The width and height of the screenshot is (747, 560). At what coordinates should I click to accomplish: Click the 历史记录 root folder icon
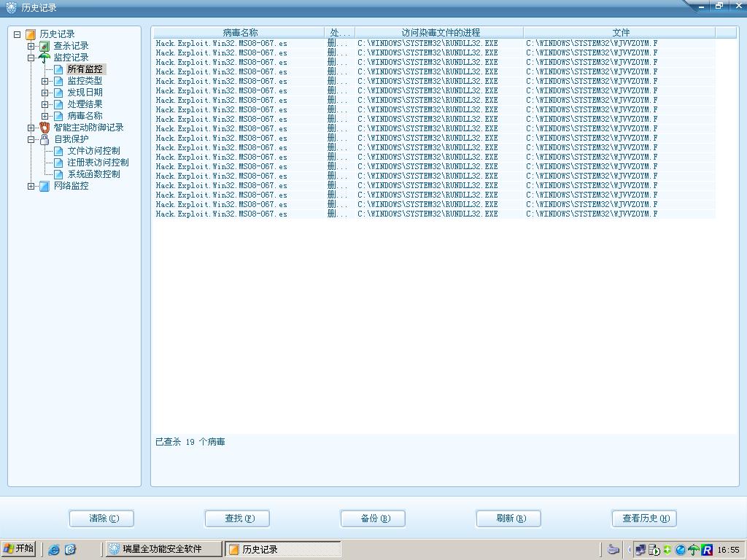coord(31,34)
